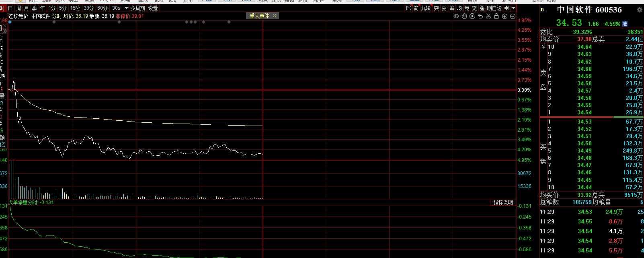Click the 删自选 remove from watchlist button

(494, 8)
